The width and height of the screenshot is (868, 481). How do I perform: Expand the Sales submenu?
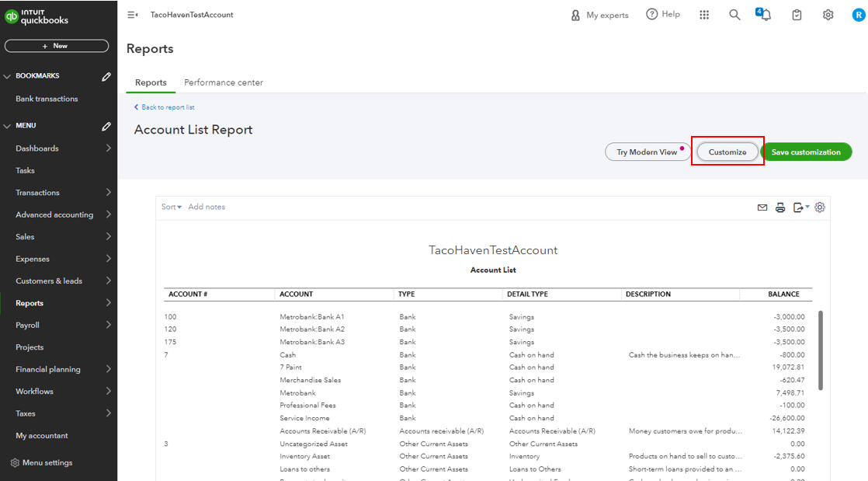tap(109, 237)
